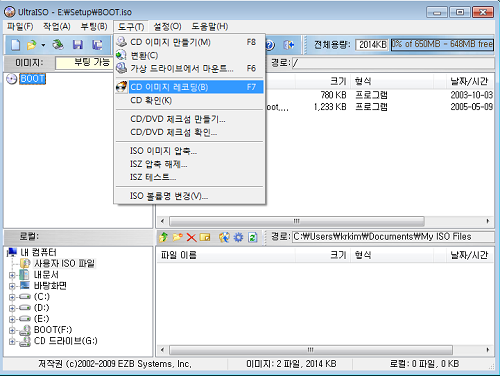Open the 설정(O) menu
The width and height of the screenshot is (500, 376).
click(x=167, y=26)
